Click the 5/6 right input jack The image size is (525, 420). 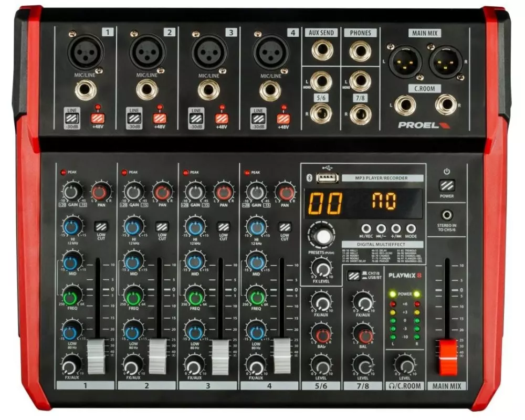pyautogui.click(x=321, y=113)
